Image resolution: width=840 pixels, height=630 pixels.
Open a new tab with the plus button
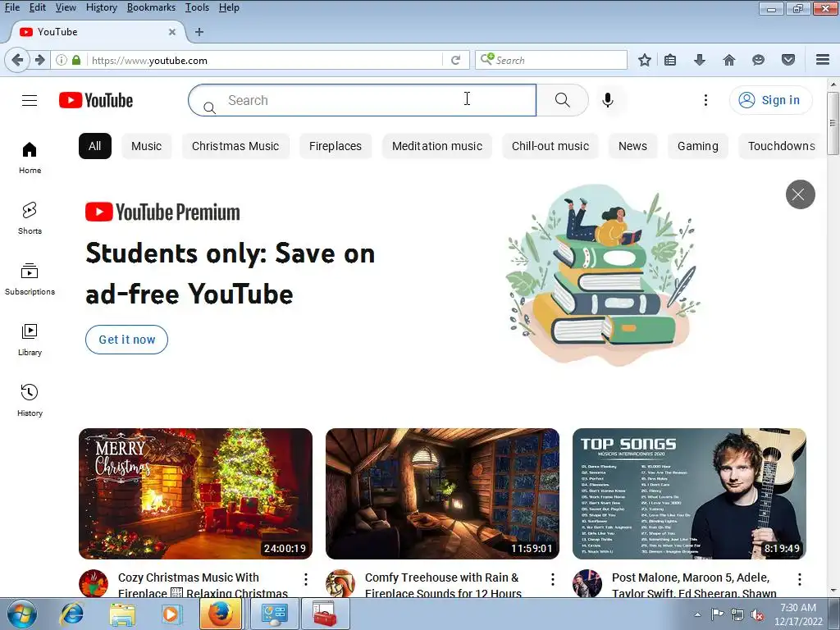point(199,32)
